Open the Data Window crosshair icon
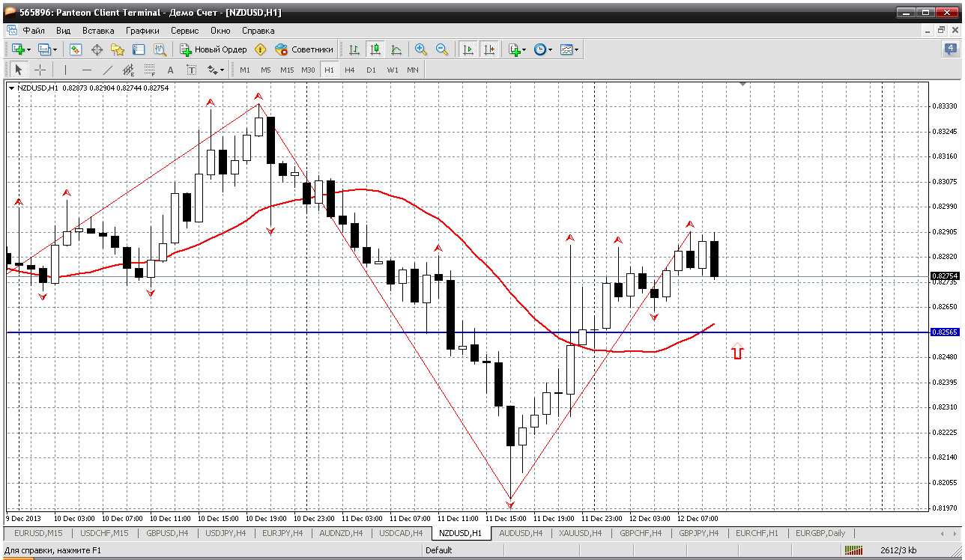 (x=97, y=49)
